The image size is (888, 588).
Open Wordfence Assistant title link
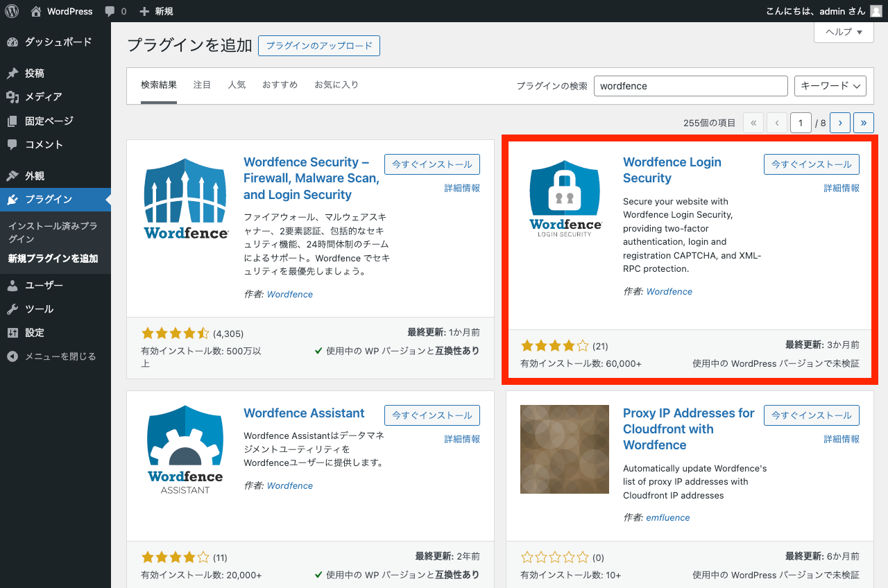[x=304, y=413]
